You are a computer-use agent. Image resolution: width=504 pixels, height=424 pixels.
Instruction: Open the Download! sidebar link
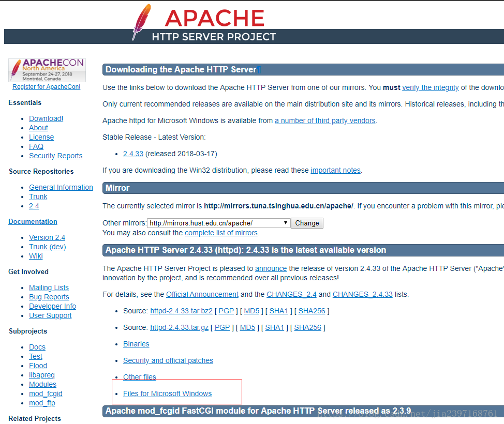[46, 118]
